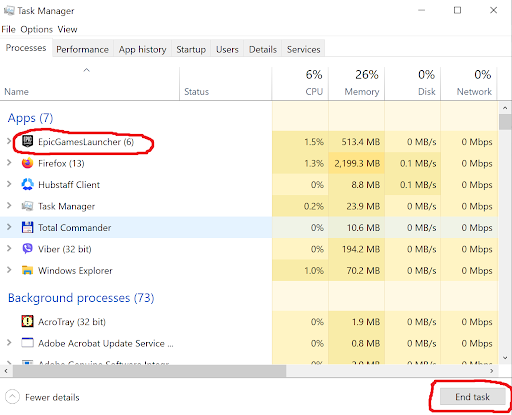Click Viber memory value 194.2 MB
The width and height of the screenshot is (512, 415).
click(361, 249)
